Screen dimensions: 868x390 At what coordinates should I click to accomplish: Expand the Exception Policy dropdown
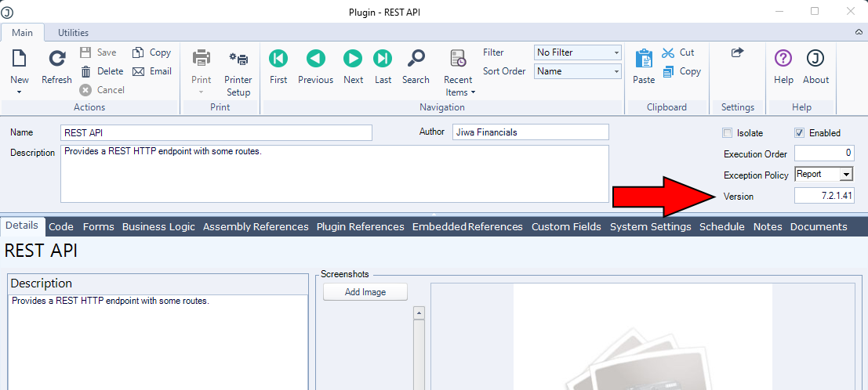846,175
